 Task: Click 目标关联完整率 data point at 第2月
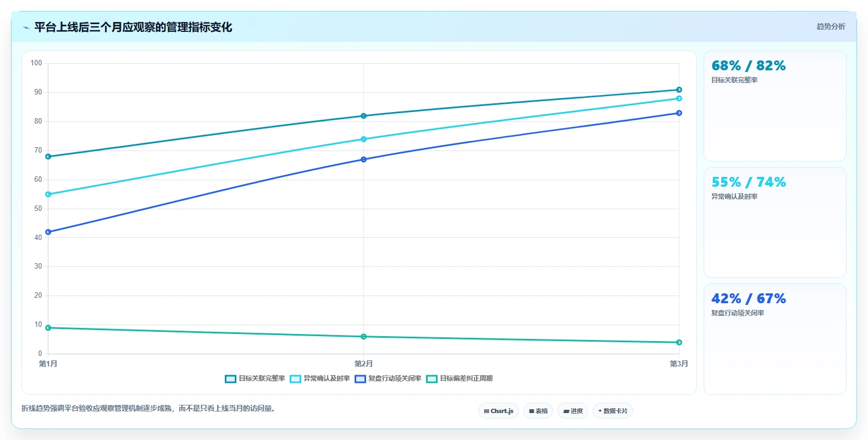[x=363, y=116]
